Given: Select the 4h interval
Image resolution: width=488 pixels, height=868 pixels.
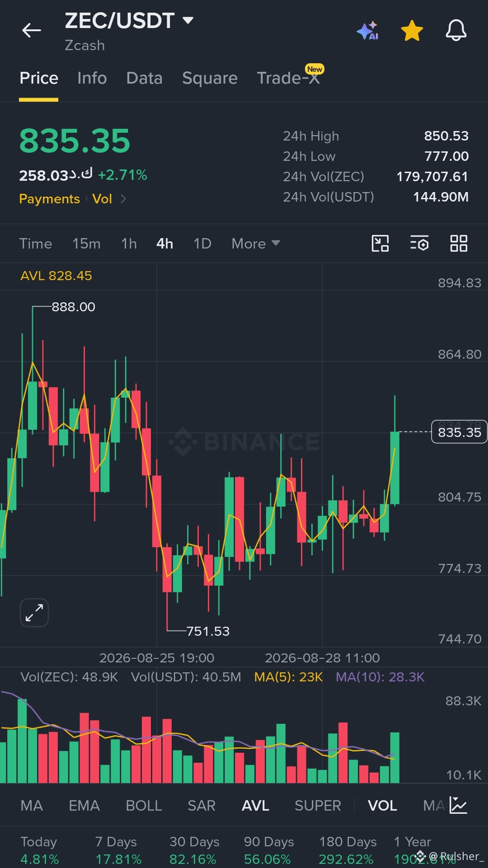Looking at the screenshot, I should (165, 244).
